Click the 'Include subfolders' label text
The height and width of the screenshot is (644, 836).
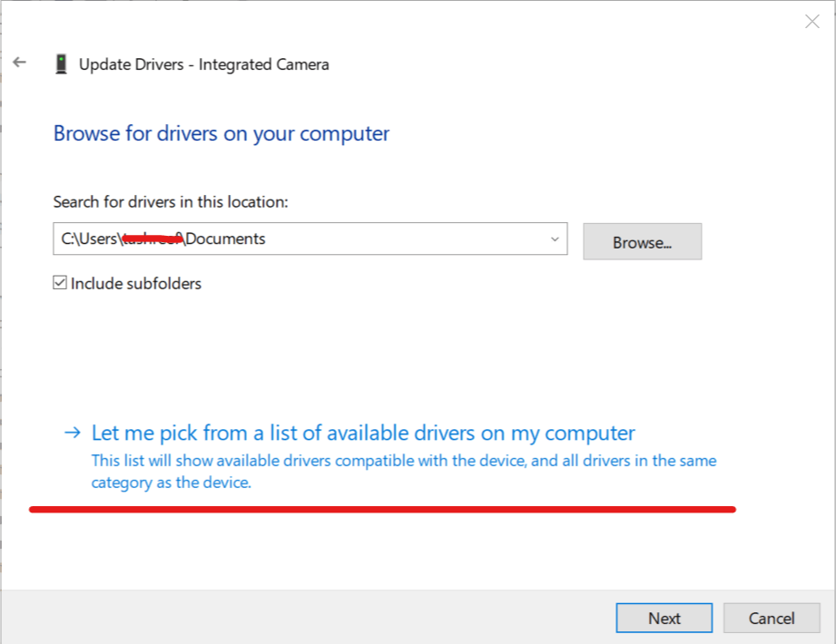pyautogui.click(x=136, y=283)
